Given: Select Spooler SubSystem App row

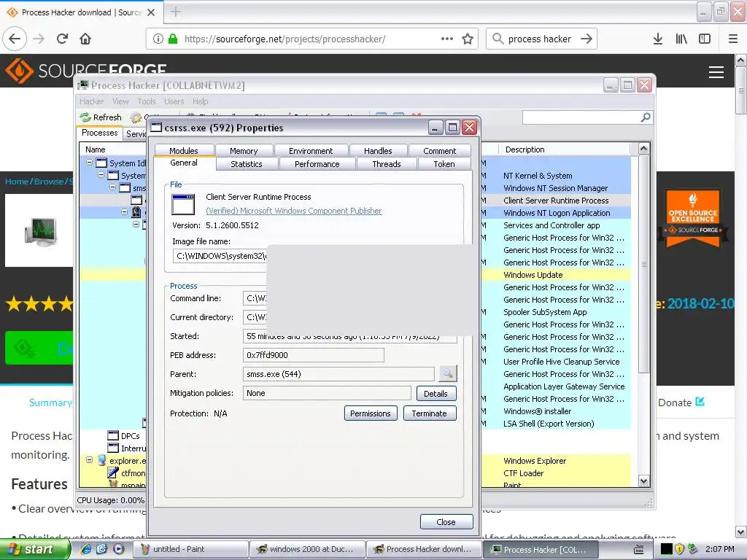Looking at the screenshot, I should click(x=545, y=312).
